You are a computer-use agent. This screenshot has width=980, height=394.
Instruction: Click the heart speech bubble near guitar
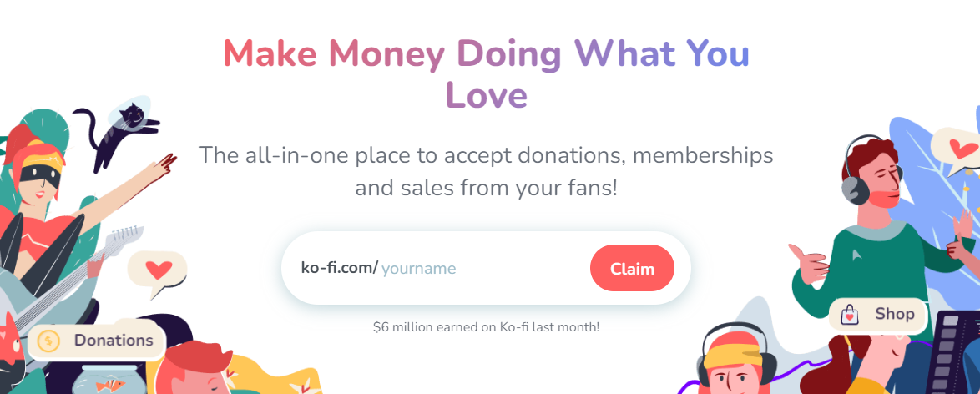point(158,271)
